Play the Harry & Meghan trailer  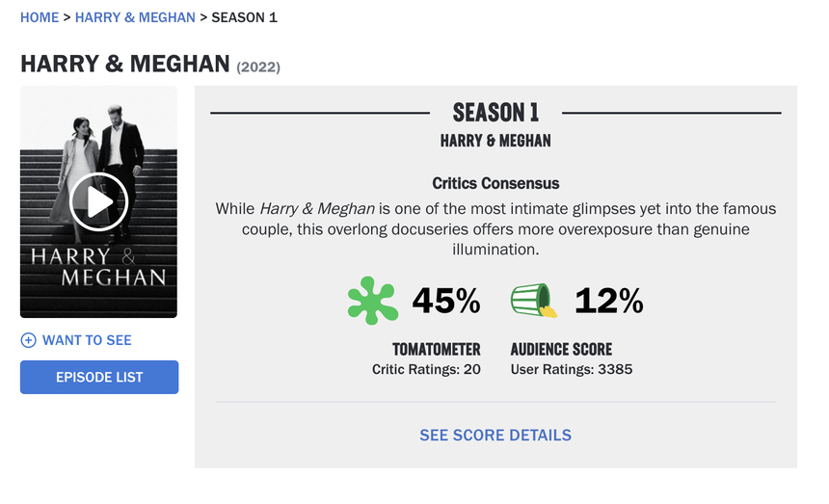pyautogui.click(x=98, y=201)
